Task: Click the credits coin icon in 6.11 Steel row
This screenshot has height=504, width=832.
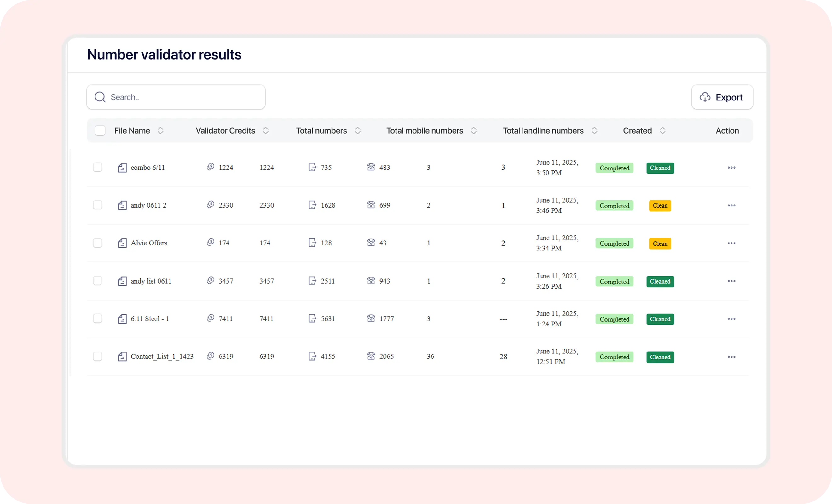Action: click(211, 318)
